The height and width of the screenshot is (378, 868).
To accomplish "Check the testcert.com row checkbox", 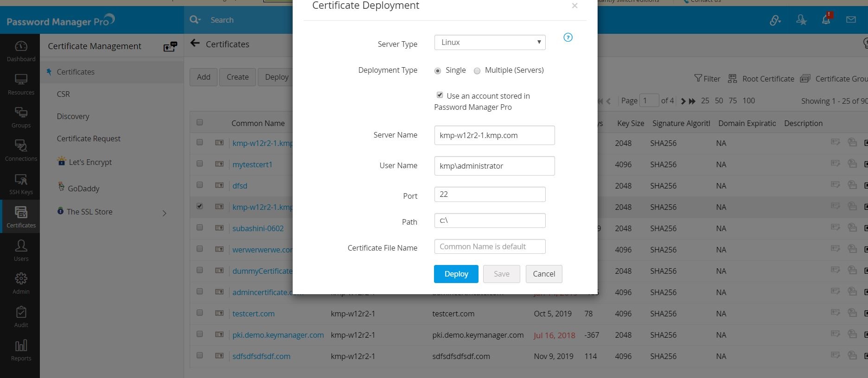I will 200,313.
